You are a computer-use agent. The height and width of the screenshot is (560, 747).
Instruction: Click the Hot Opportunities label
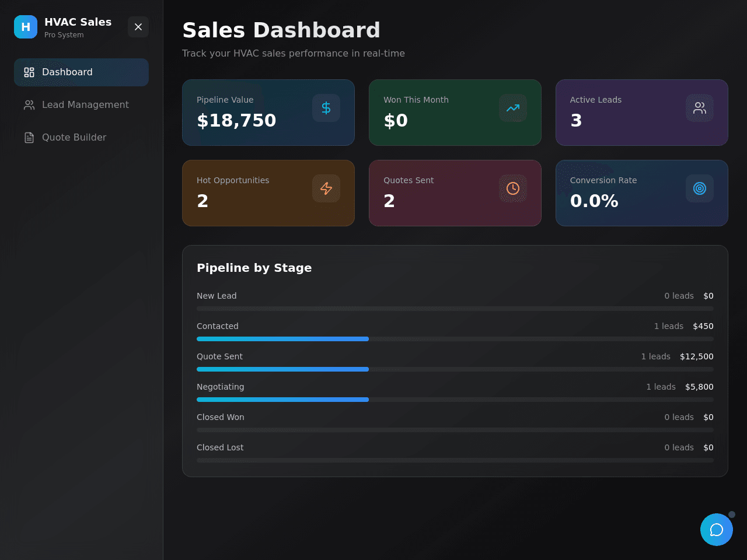pyautogui.click(x=233, y=180)
